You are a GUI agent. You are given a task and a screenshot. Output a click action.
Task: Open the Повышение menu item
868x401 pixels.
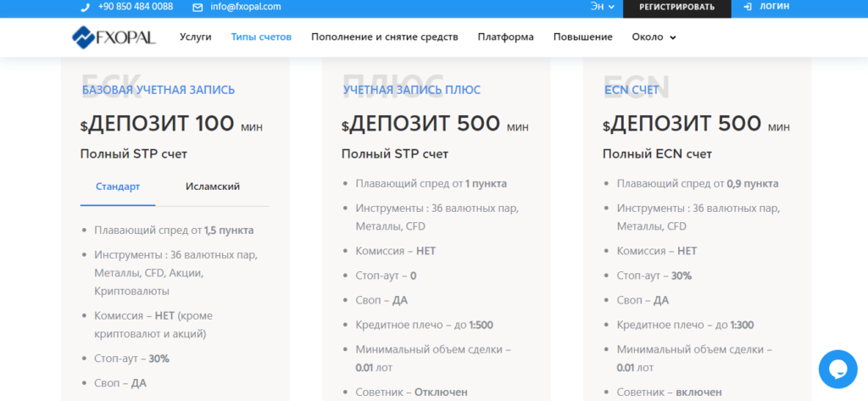[x=583, y=37]
